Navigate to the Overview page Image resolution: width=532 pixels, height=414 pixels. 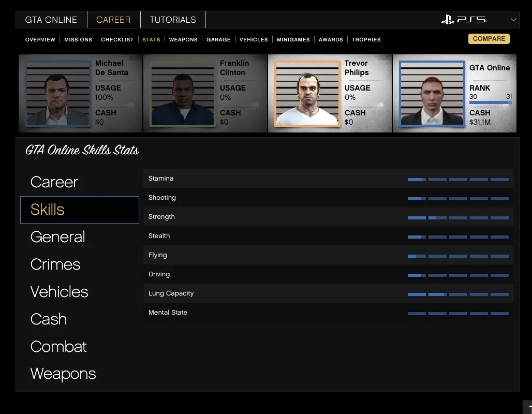pyautogui.click(x=40, y=39)
